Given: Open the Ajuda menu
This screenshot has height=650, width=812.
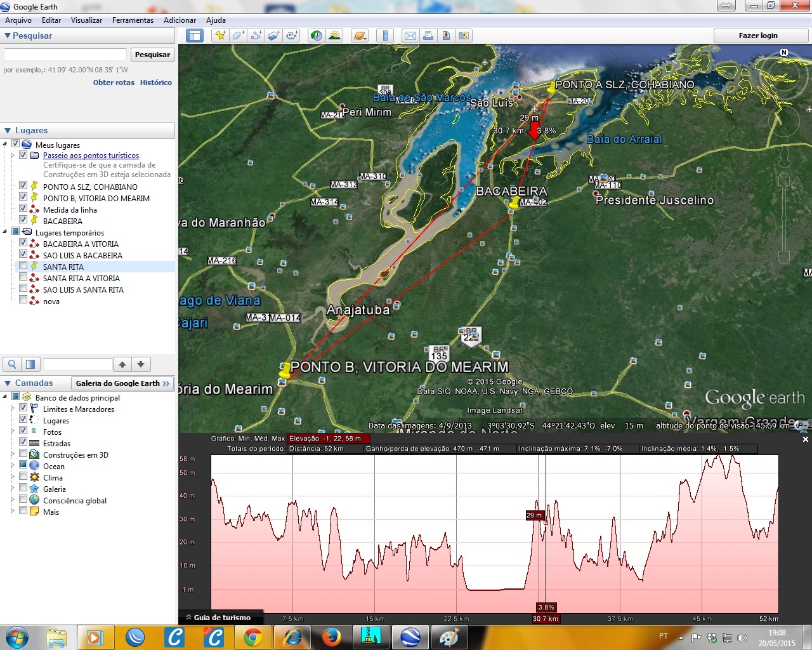Looking at the screenshot, I should (216, 20).
